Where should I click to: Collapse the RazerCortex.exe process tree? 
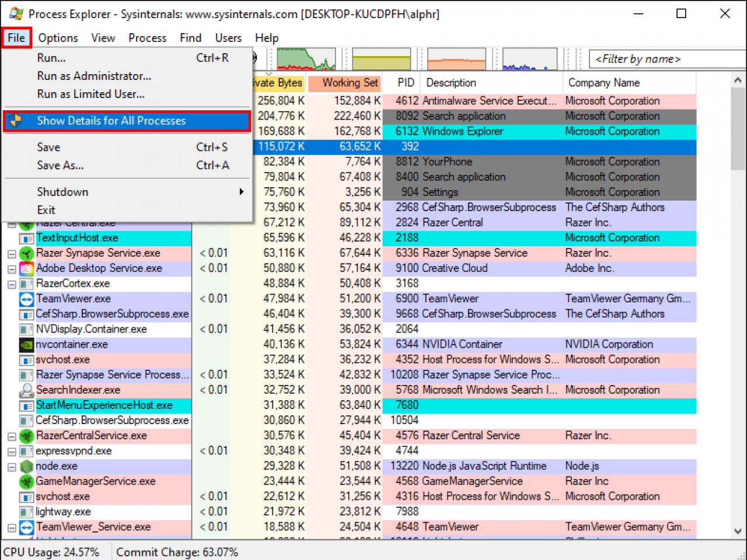pyautogui.click(x=12, y=284)
